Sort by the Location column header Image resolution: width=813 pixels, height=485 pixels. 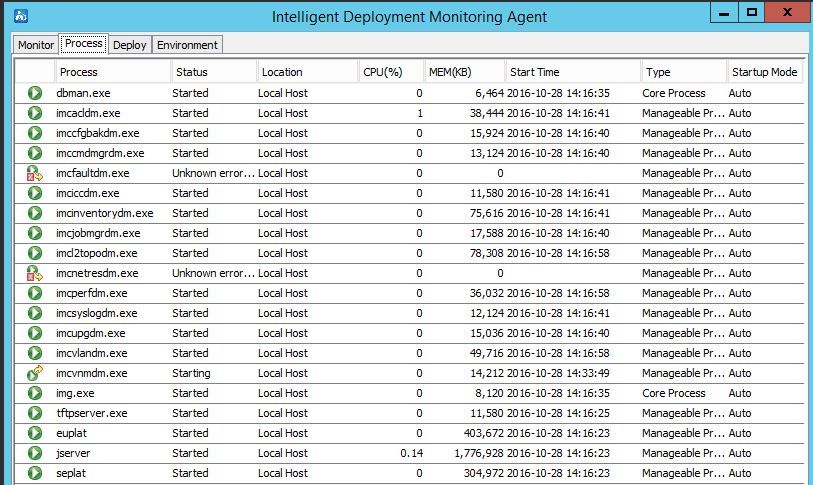pyautogui.click(x=307, y=72)
